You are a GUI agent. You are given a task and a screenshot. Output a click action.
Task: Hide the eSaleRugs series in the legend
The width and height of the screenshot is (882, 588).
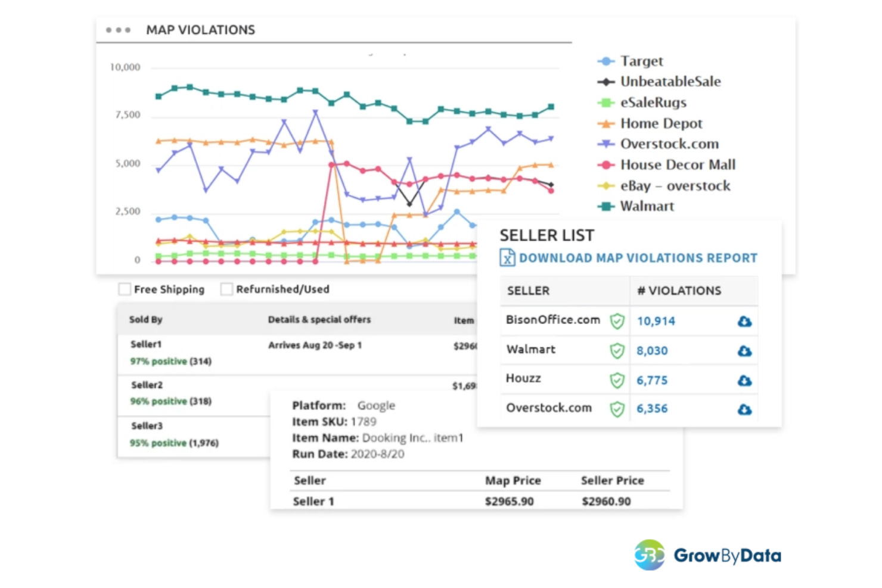coord(642,102)
